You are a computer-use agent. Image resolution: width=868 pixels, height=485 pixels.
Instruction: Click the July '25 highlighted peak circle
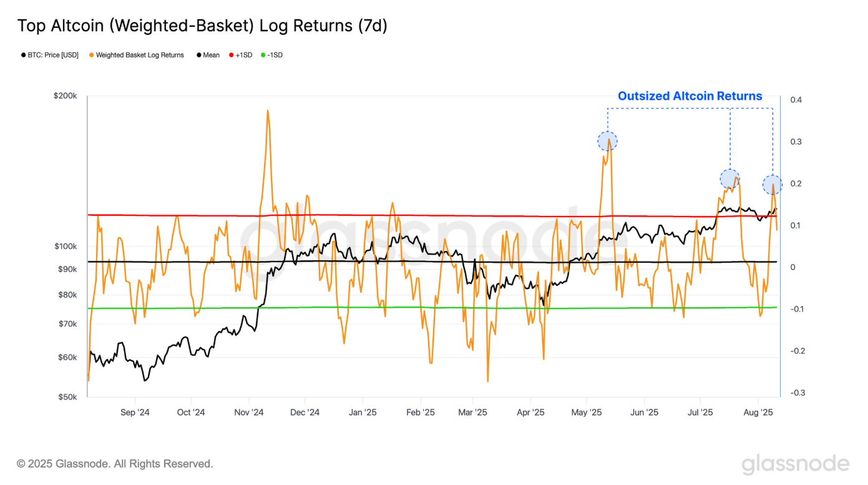coord(730,179)
